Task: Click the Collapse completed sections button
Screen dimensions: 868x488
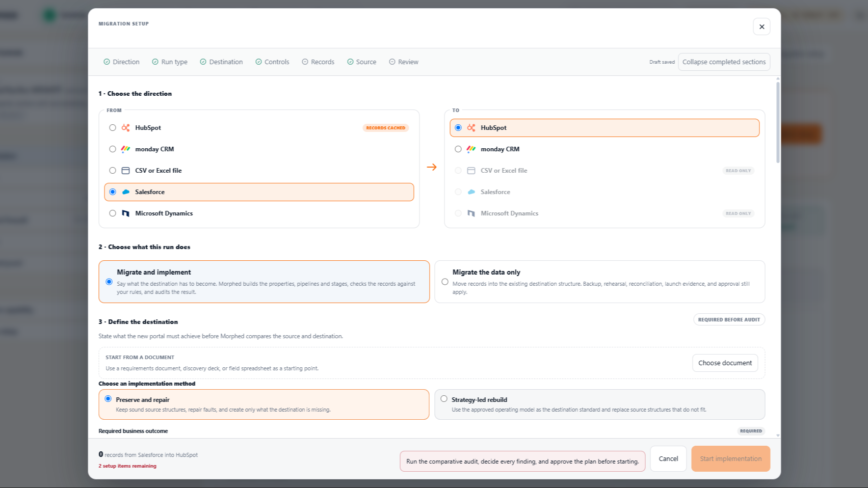Action: click(724, 62)
